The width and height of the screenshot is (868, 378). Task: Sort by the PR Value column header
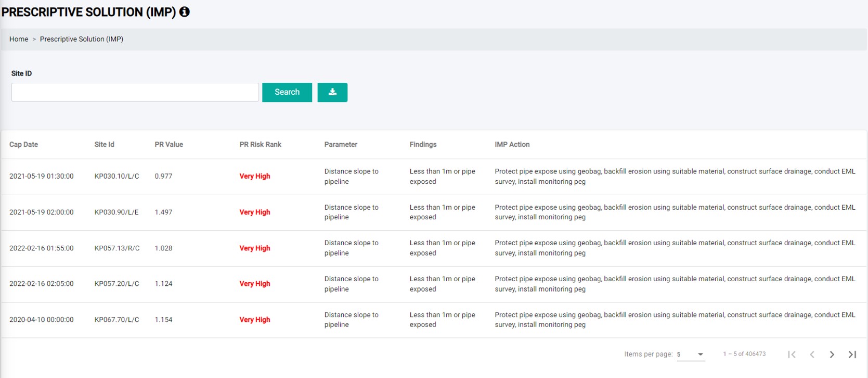coord(169,145)
